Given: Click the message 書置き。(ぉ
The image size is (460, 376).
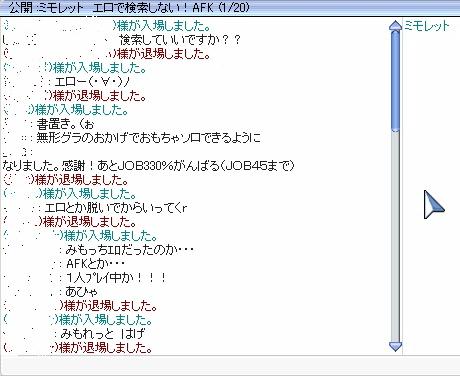Looking at the screenshot, I should point(66,124).
